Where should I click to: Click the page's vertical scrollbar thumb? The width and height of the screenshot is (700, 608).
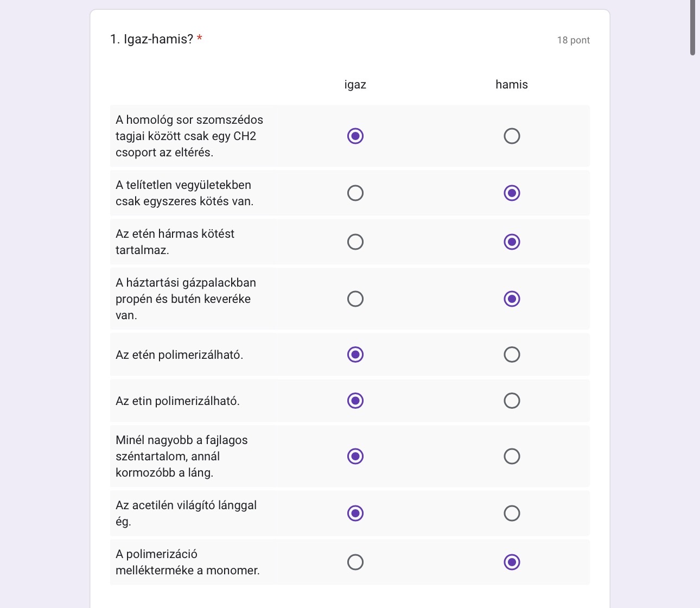pyautogui.click(x=692, y=27)
